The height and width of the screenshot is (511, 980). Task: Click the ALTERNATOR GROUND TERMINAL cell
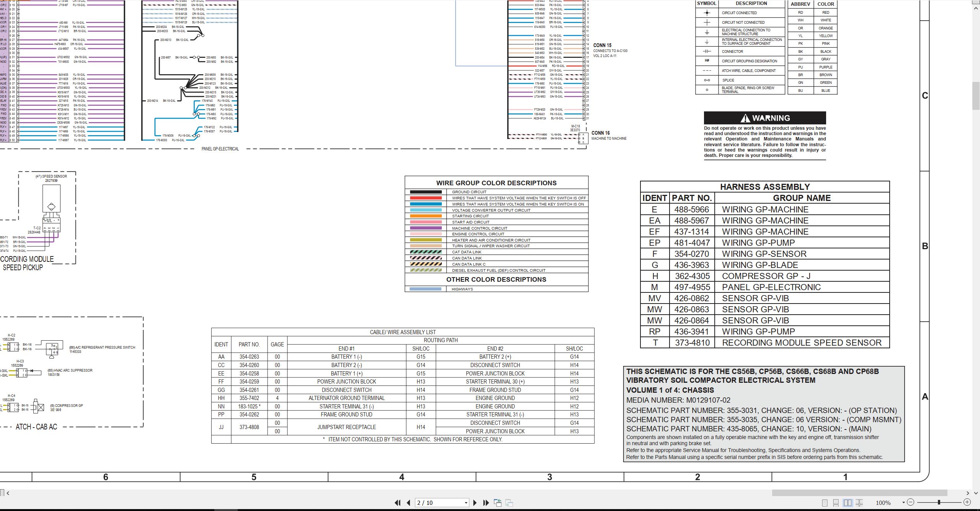(346, 398)
